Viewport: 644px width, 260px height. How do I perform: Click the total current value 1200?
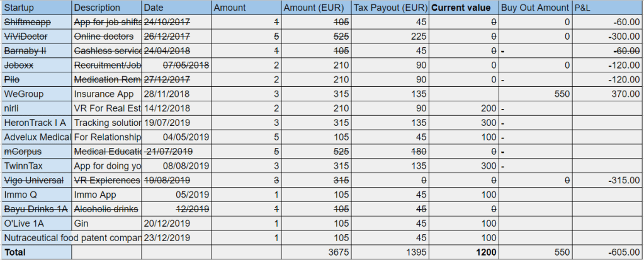[464, 252]
